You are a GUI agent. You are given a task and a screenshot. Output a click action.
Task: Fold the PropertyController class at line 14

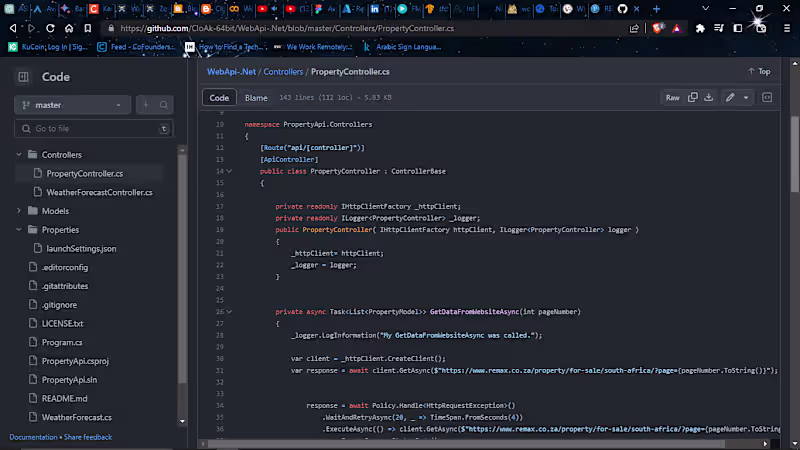[229, 171]
